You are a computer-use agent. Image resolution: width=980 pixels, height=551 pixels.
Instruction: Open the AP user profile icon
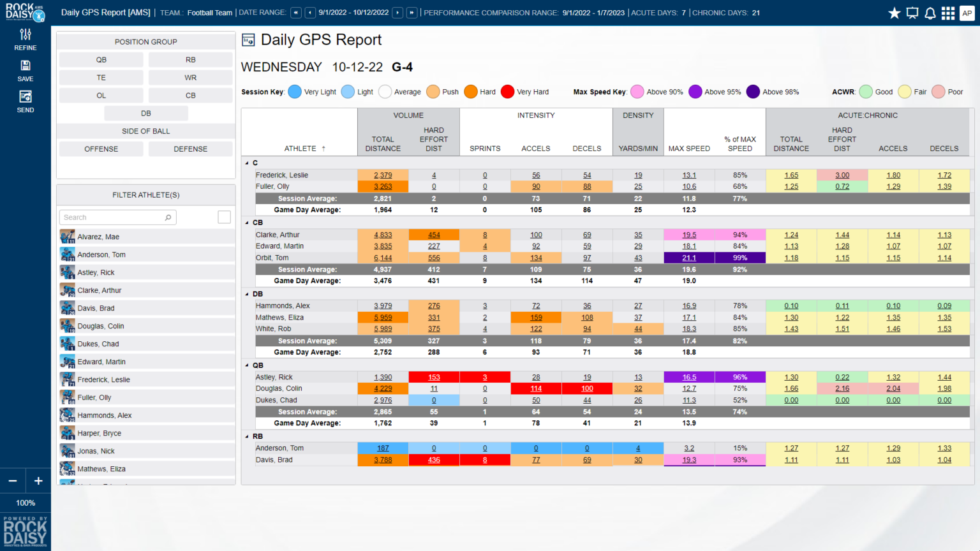[x=967, y=13]
